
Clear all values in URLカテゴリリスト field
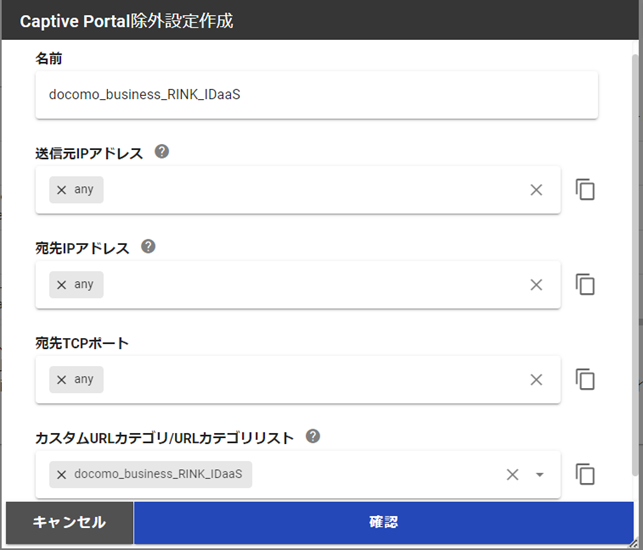coord(513,475)
